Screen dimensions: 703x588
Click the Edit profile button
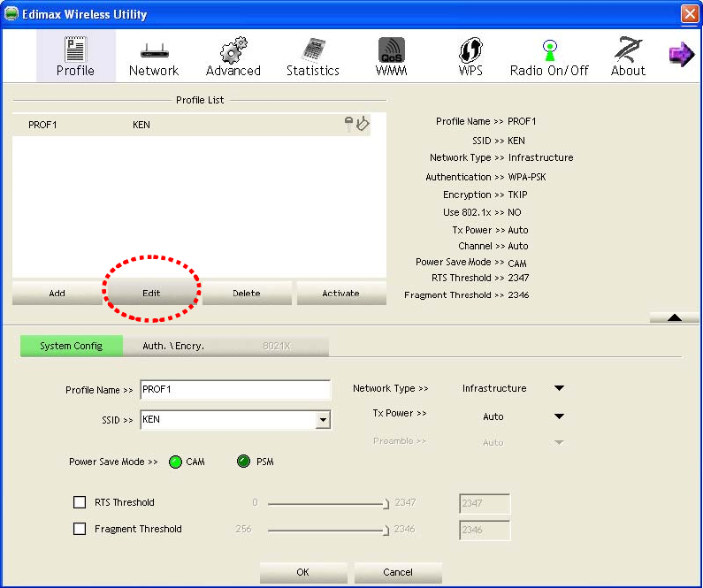click(x=151, y=293)
